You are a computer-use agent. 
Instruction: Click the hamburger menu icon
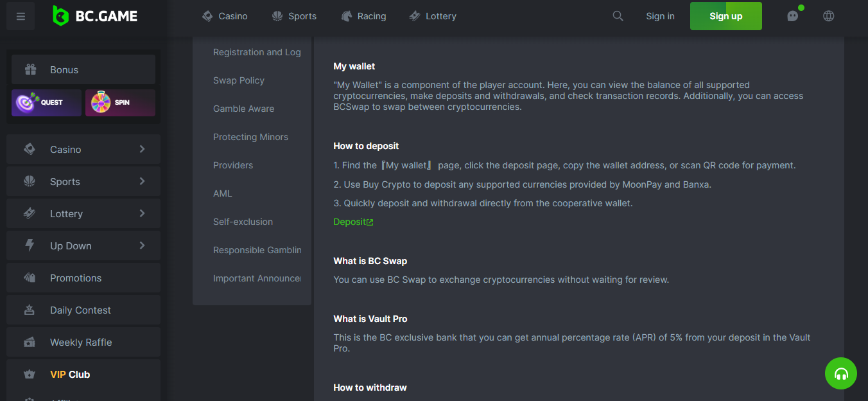point(21,17)
